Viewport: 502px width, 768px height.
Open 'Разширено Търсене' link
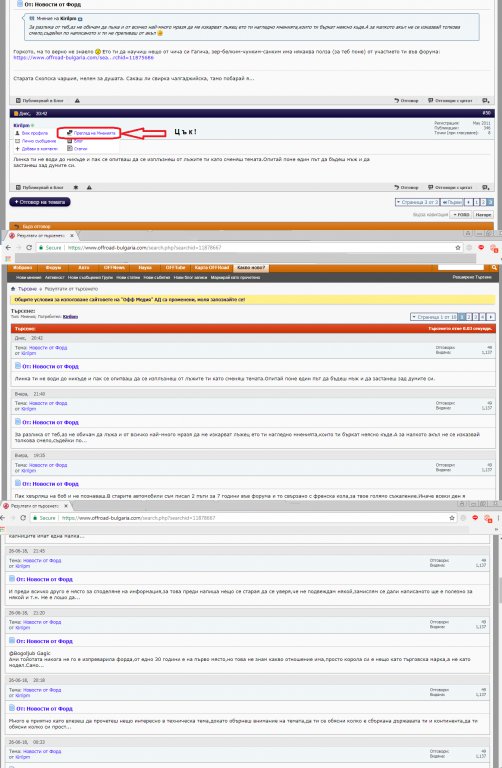click(x=472, y=277)
